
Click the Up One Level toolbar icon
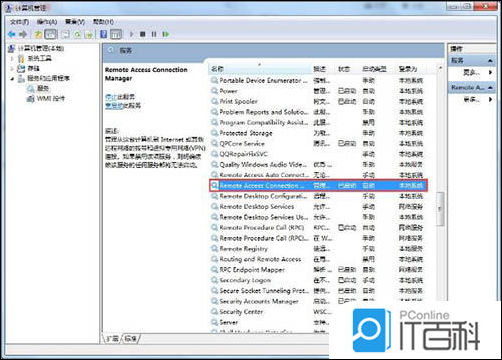[x=38, y=34]
